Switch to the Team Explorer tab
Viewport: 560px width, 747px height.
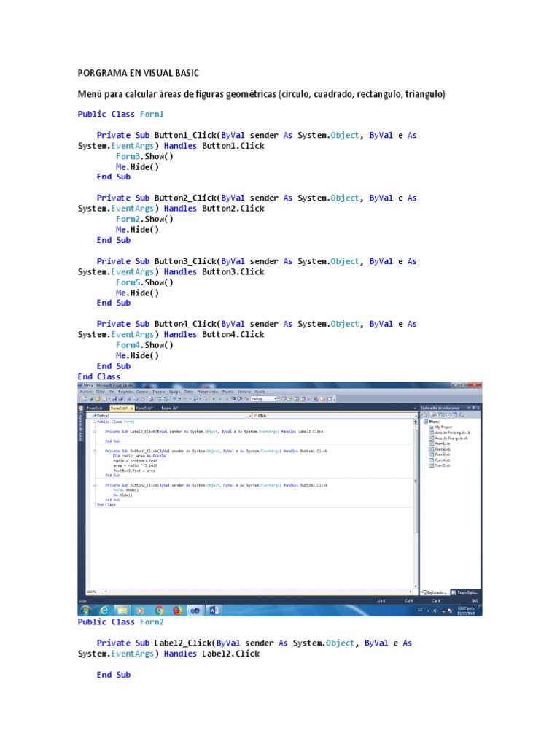(x=465, y=592)
